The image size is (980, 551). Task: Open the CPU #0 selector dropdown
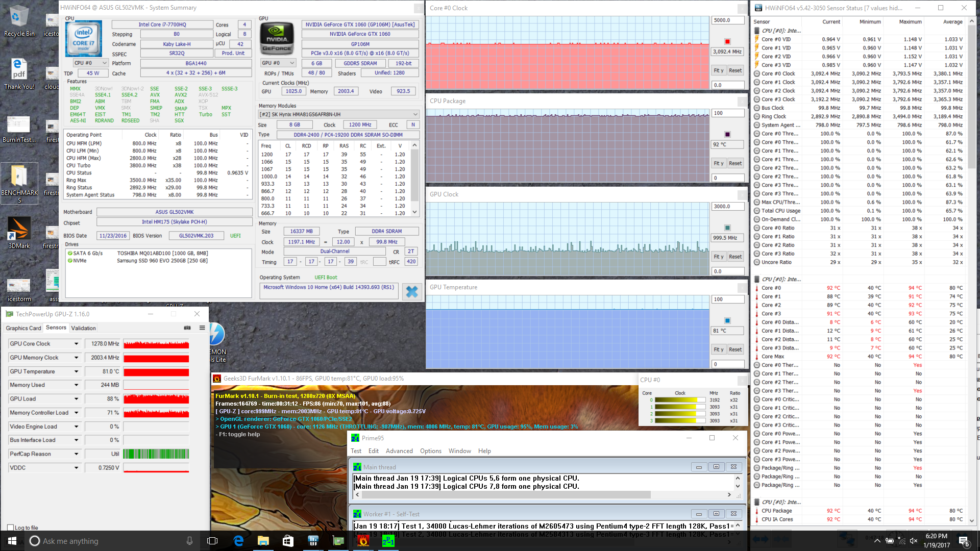pyautogui.click(x=90, y=63)
